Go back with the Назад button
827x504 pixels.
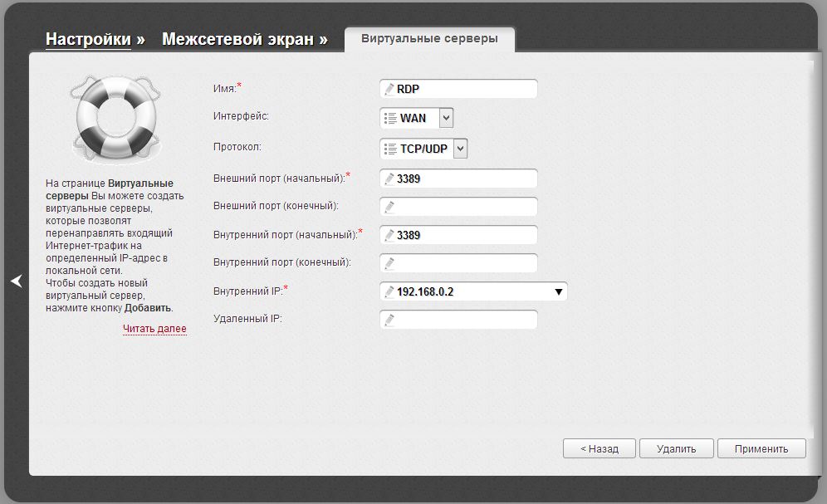pyautogui.click(x=599, y=448)
